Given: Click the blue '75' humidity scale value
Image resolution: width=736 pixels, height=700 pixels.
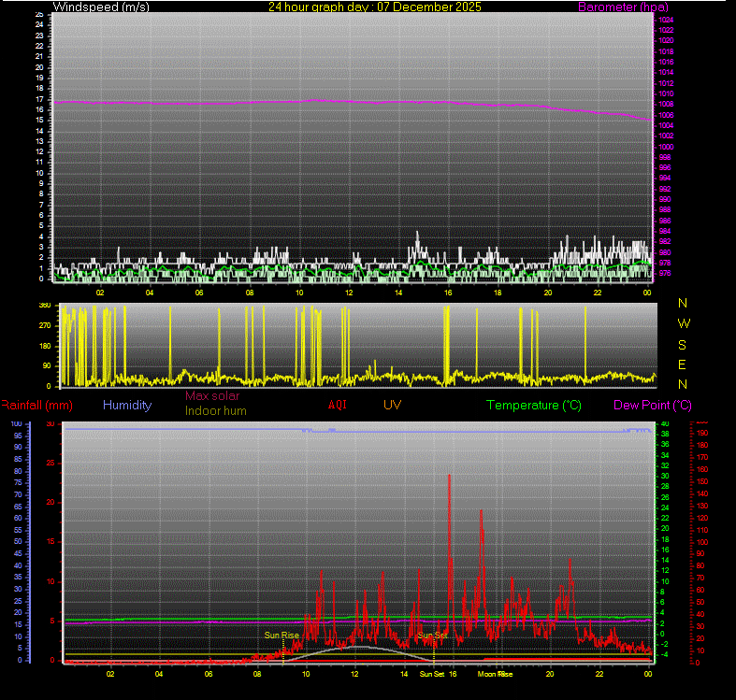Looking at the screenshot, I should point(18,482).
